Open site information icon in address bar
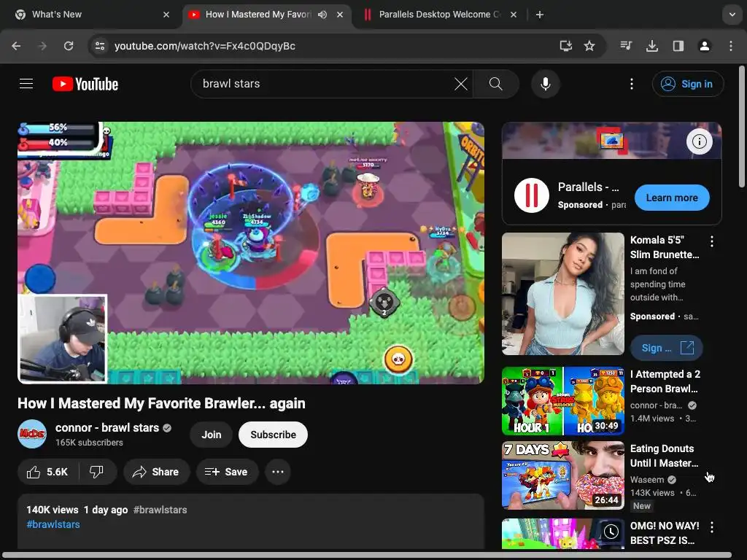Viewport: 747px width, 560px height. click(100, 46)
